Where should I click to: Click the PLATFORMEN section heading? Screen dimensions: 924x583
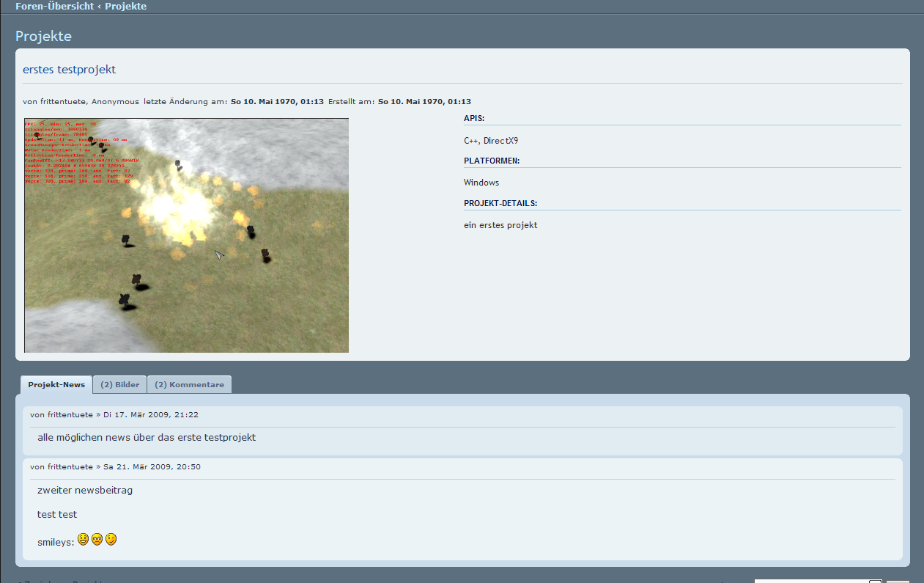[492, 161]
